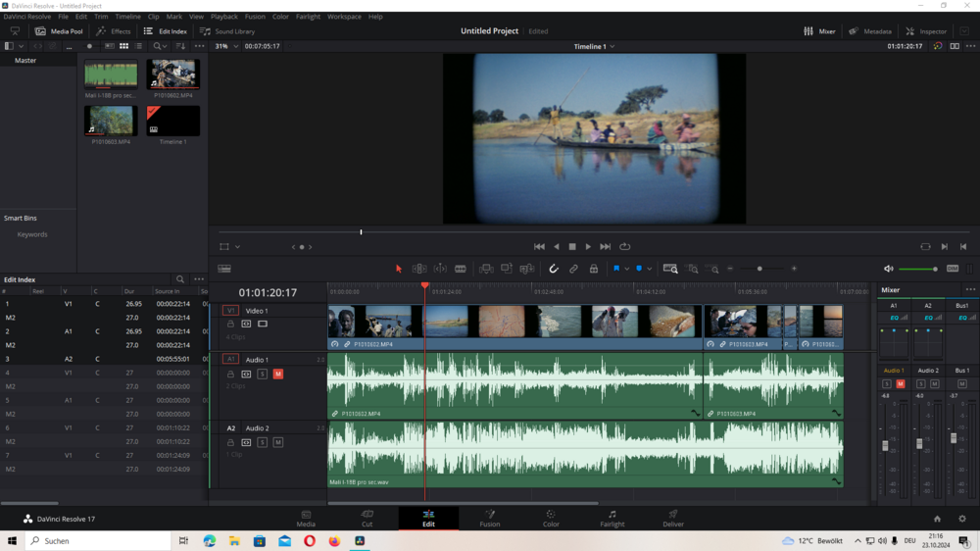Lock the Video 1 track
The image size is (980, 551).
[x=230, y=324]
